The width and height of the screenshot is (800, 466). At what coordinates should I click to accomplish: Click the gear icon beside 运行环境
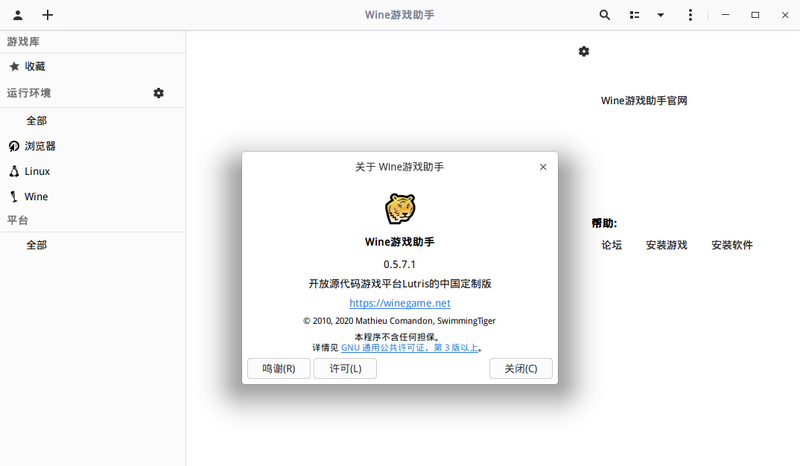(158, 93)
